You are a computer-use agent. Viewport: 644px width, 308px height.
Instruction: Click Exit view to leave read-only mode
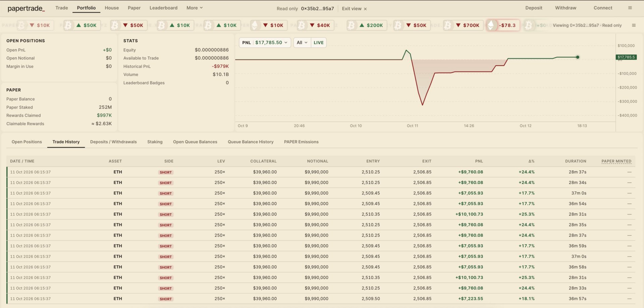pyautogui.click(x=354, y=9)
